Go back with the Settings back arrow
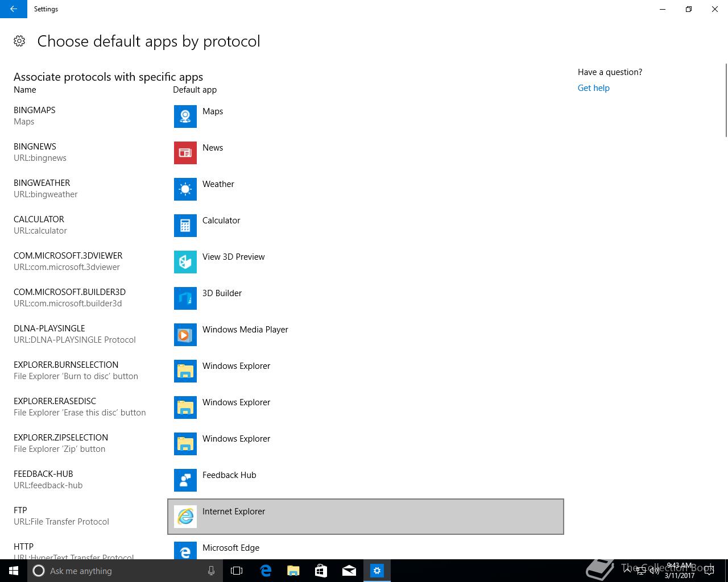The height and width of the screenshot is (582, 728). point(14,9)
